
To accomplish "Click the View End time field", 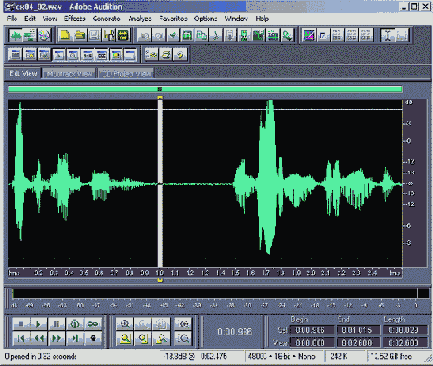I will tap(358, 343).
